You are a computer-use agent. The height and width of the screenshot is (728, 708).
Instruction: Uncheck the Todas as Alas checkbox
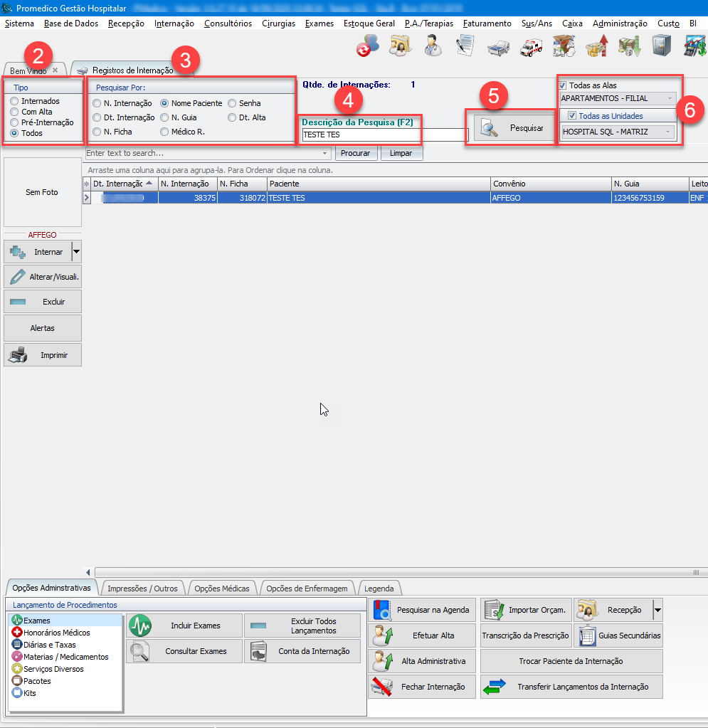click(563, 85)
